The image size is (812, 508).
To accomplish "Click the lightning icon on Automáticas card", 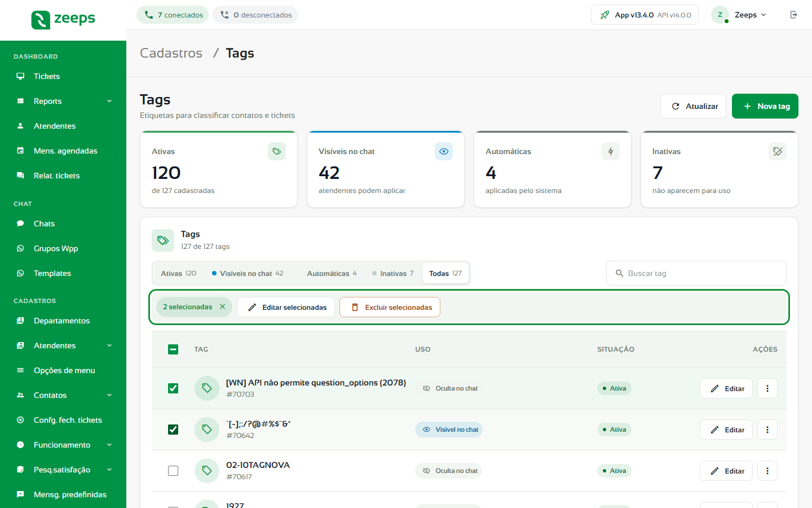I will 611,151.
